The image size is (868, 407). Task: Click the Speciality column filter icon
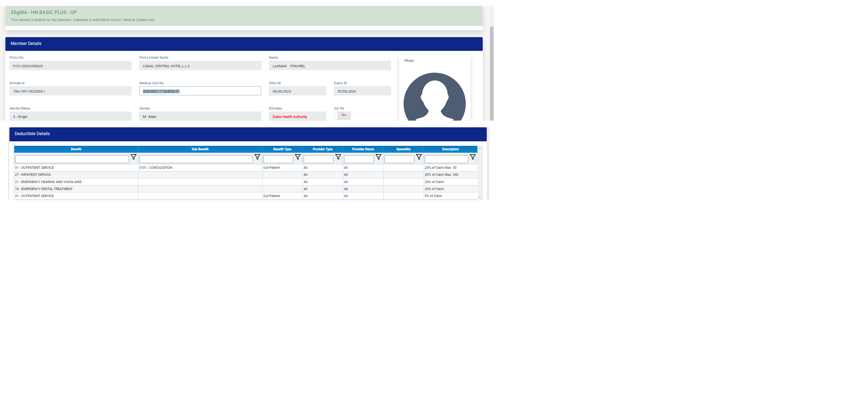419,157
